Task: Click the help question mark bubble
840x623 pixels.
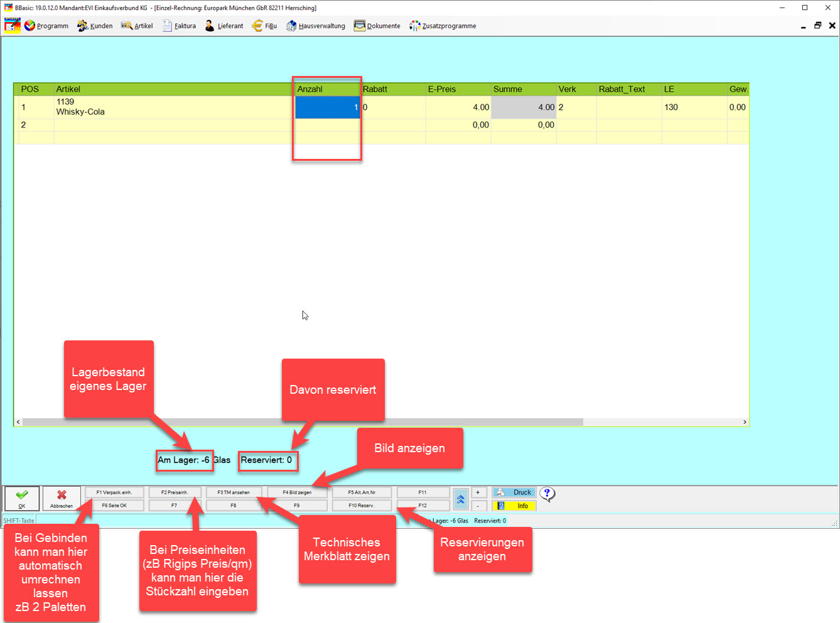Action: tap(547, 494)
